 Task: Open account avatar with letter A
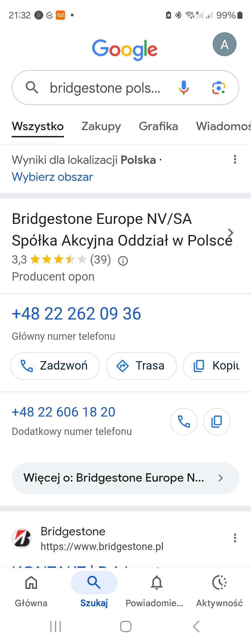click(x=224, y=44)
